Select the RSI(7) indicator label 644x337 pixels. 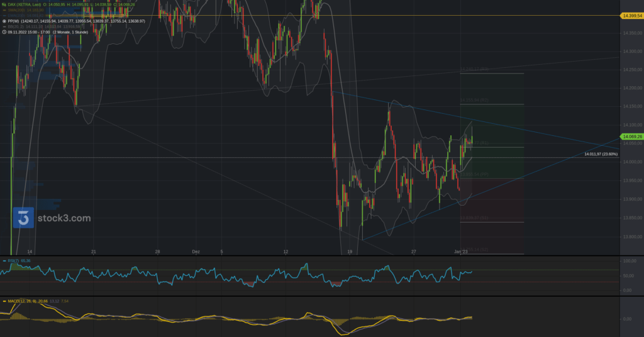click(13, 260)
